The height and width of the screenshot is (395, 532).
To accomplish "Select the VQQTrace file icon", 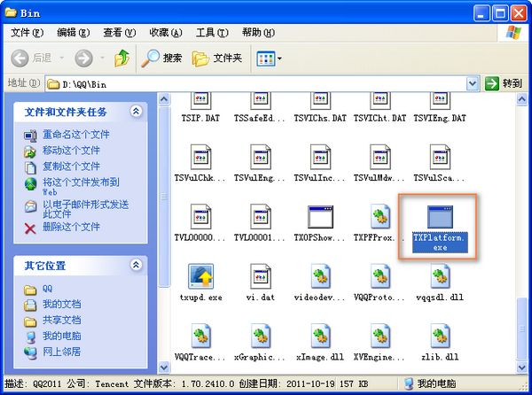I will 200,336.
